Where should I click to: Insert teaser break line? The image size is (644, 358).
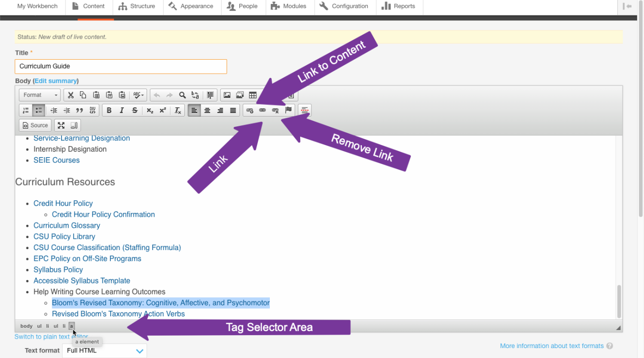tap(305, 110)
